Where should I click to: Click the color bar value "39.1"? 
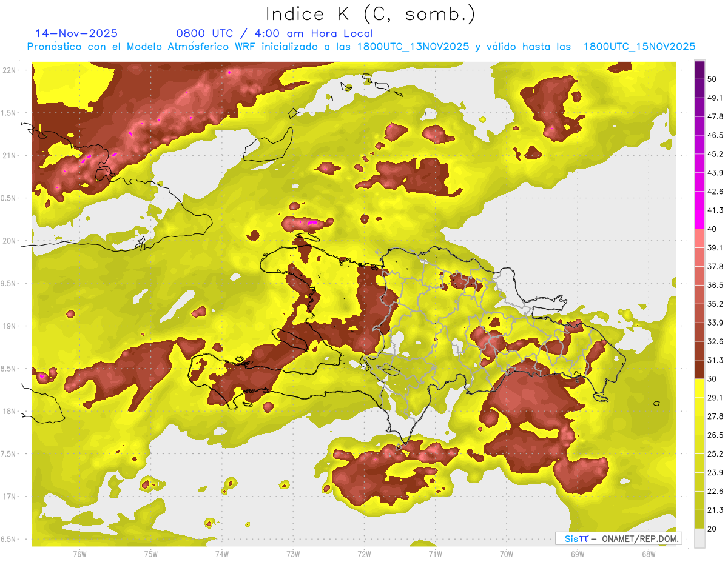click(x=715, y=247)
